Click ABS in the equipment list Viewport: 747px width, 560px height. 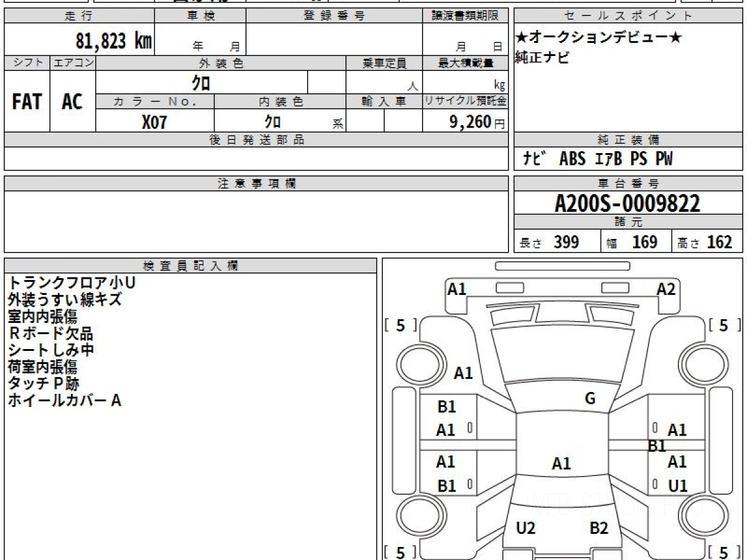click(573, 159)
